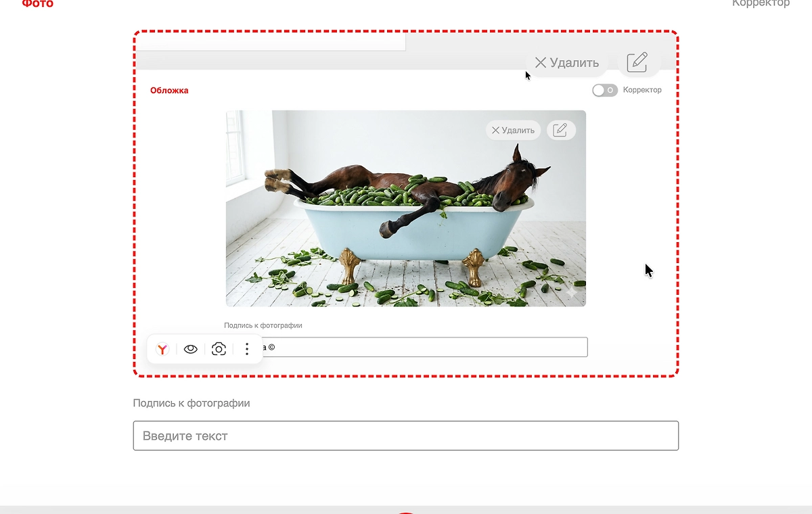The width and height of the screenshot is (812, 514).
Task: Edit cover photo using small pencil icon
Action: [x=560, y=130]
